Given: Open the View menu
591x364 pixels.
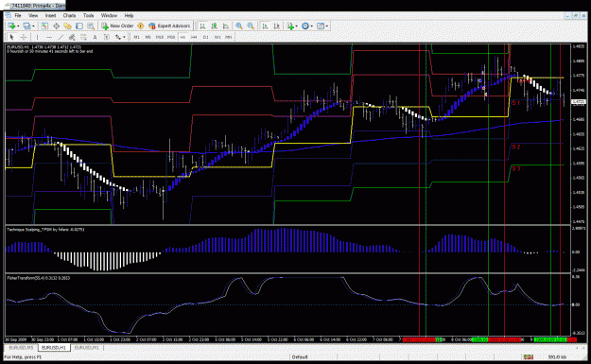Looking at the screenshot, I should 33,15.
